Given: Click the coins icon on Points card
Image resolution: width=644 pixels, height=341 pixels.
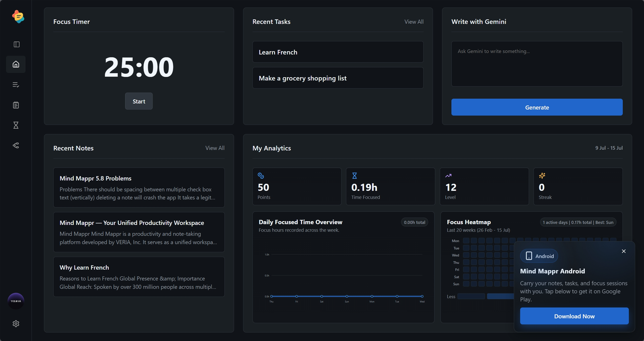Looking at the screenshot, I should (261, 176).
